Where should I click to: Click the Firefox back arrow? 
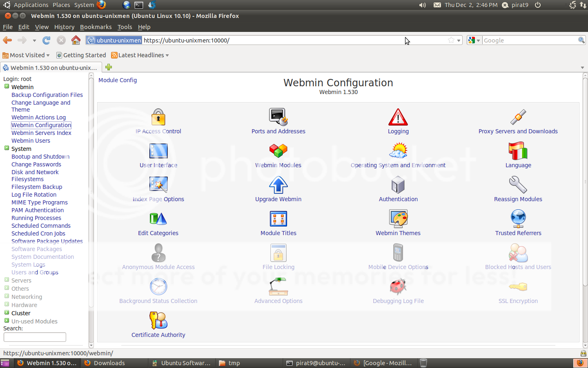click(x=7, y=40)
